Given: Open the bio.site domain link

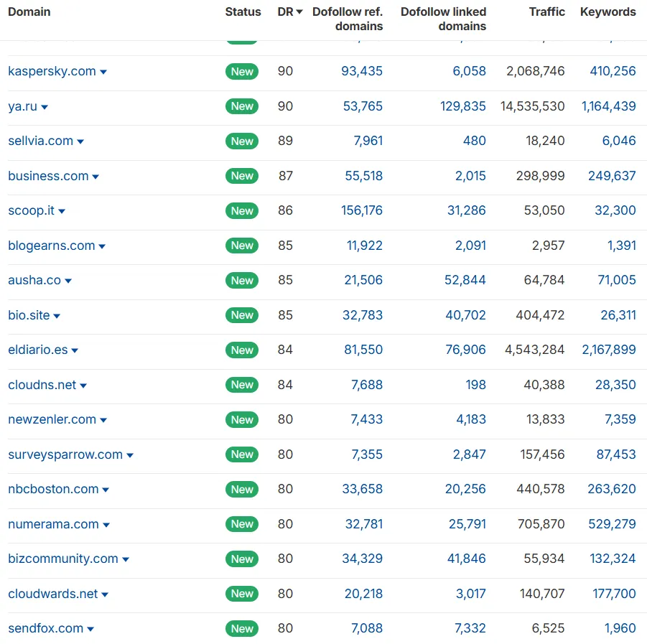Looking at the screenshot, I should (29, 316).
